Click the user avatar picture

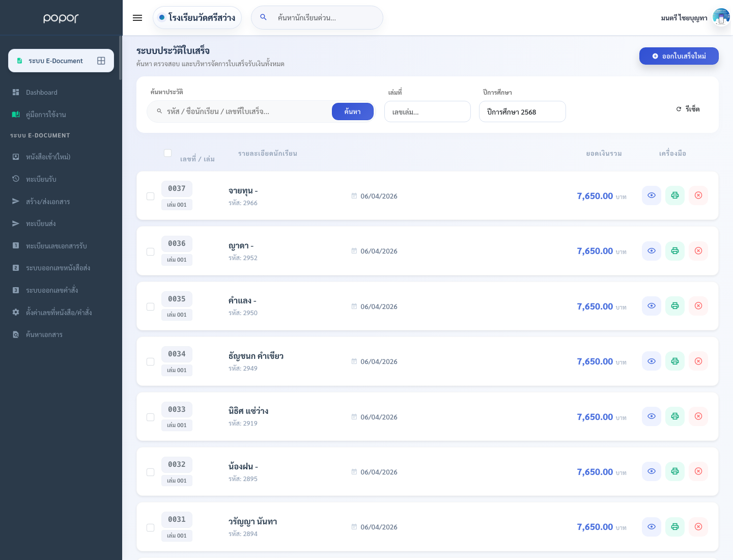tap(721, 17)
